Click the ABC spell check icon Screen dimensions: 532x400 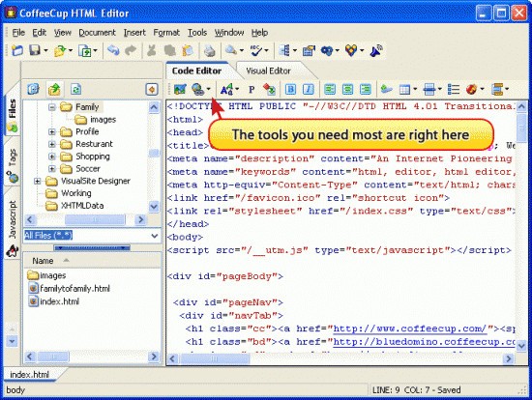(x=255, y=51)
